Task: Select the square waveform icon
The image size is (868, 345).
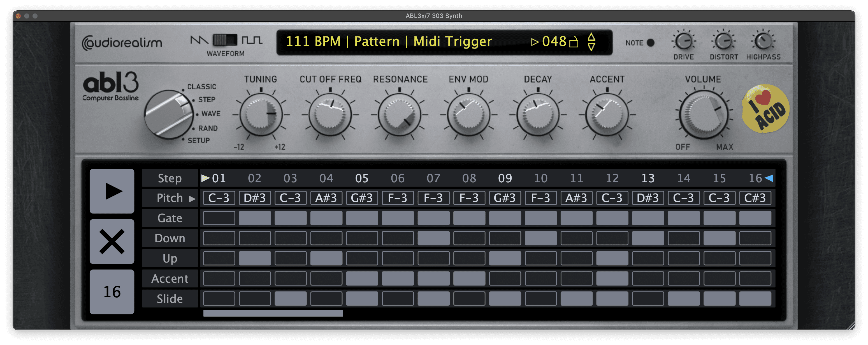Action: (252, 40)
